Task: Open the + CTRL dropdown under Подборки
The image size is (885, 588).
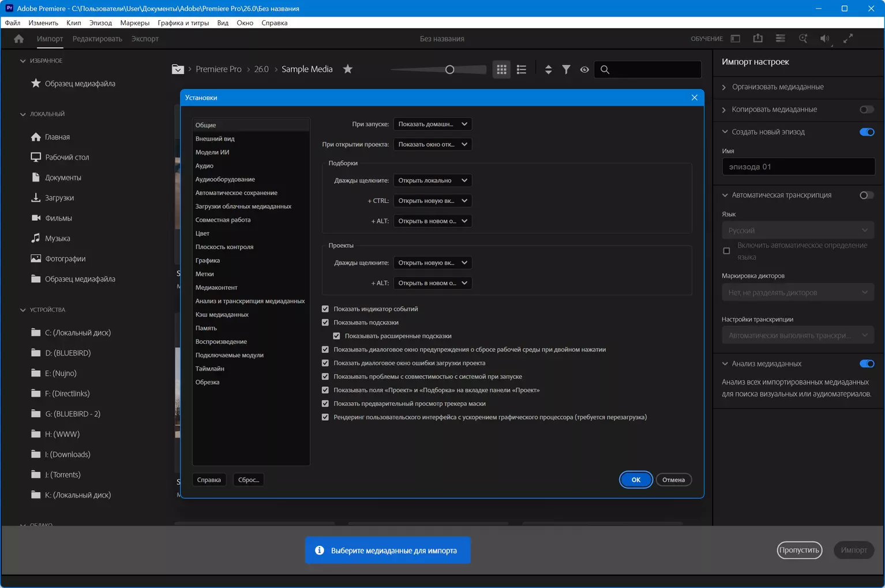Action: click(433, 201)
